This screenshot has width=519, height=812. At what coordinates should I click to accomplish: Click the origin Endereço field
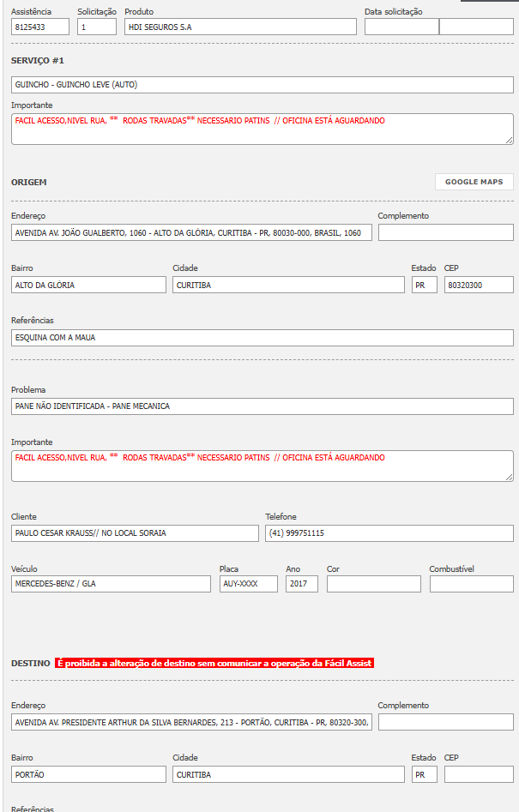coord(191,232)
